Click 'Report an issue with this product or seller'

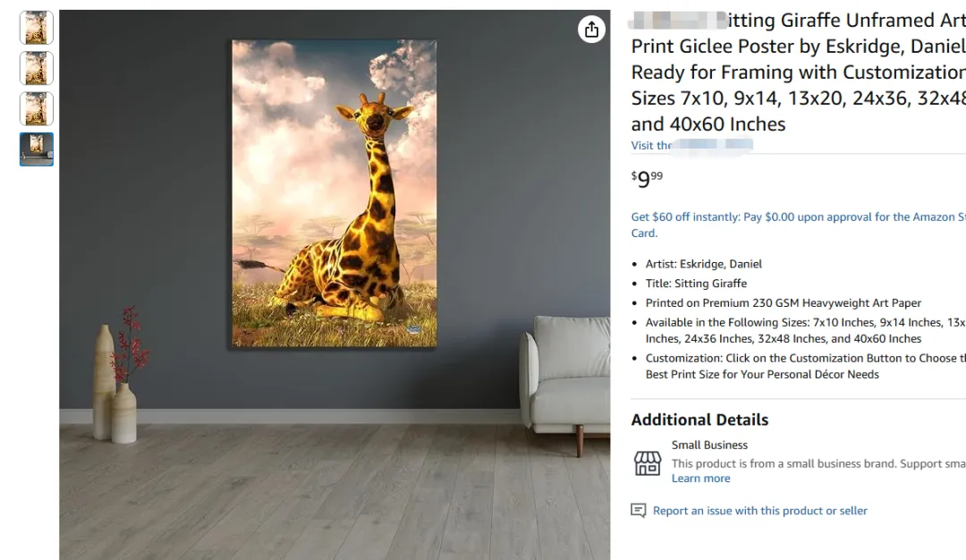[759, 510]
